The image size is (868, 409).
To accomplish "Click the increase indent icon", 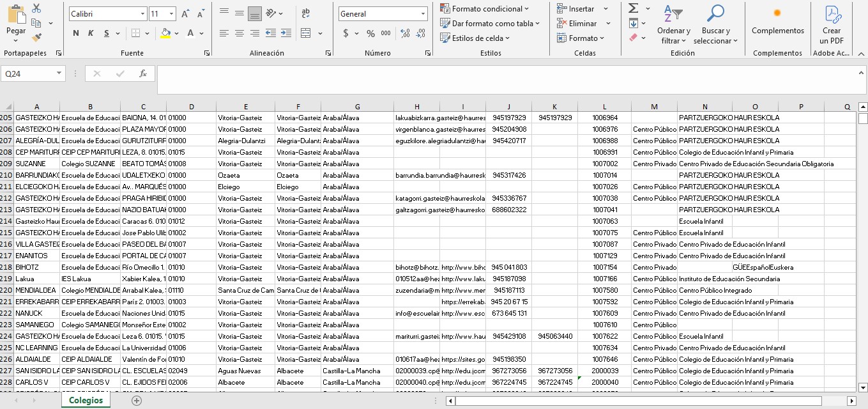I will click(286, 33).
